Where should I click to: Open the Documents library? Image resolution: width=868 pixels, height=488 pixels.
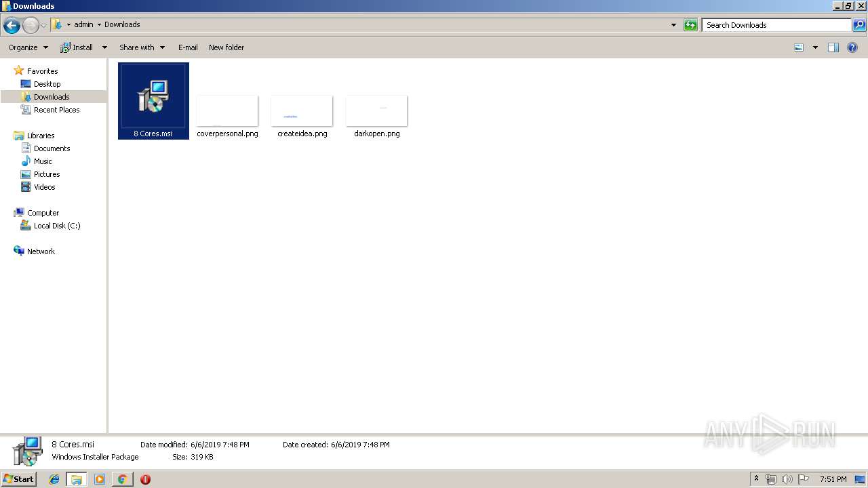52,148
